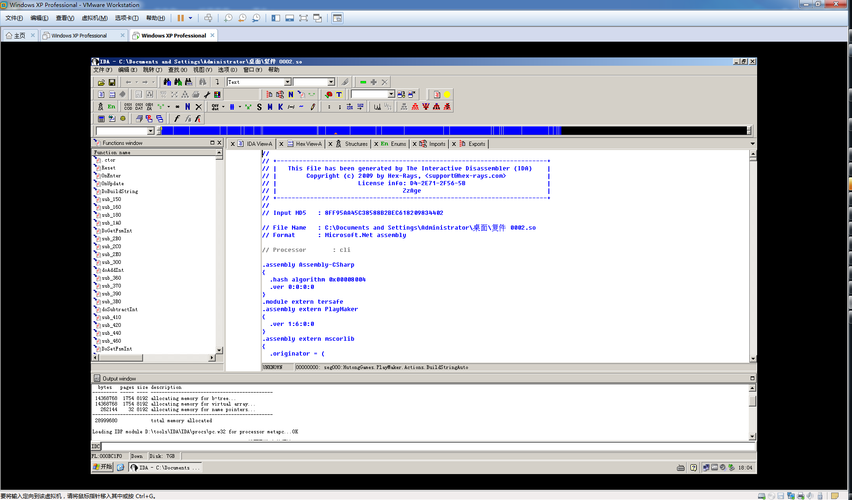Open a file with IDA's open folder icon
Image resolution: width=852 pixels, height=500 pixels.
tap(101, 82)
